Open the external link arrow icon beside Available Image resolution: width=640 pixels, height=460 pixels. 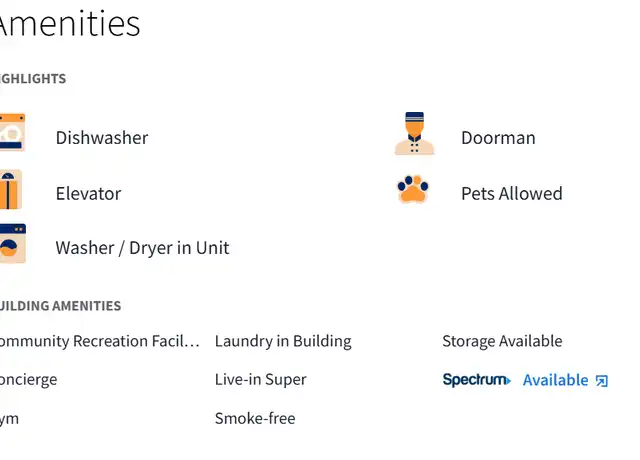tap(602, 381)
